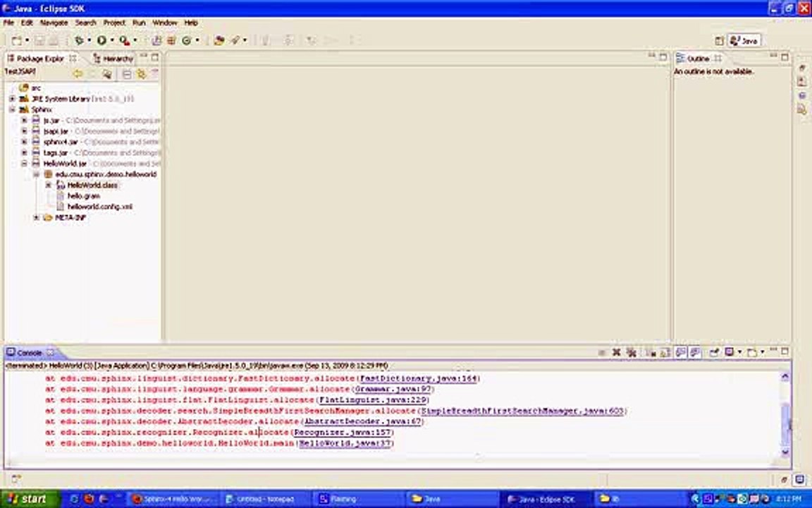The image size is (812, 508).
Task: Open the Search menu
Action: (x=85, y=23)
